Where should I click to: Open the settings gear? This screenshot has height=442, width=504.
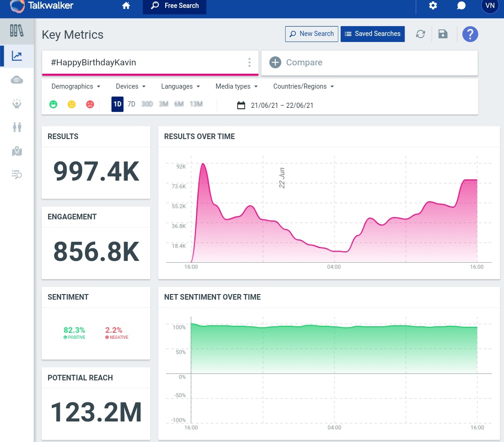pos(433,6)
